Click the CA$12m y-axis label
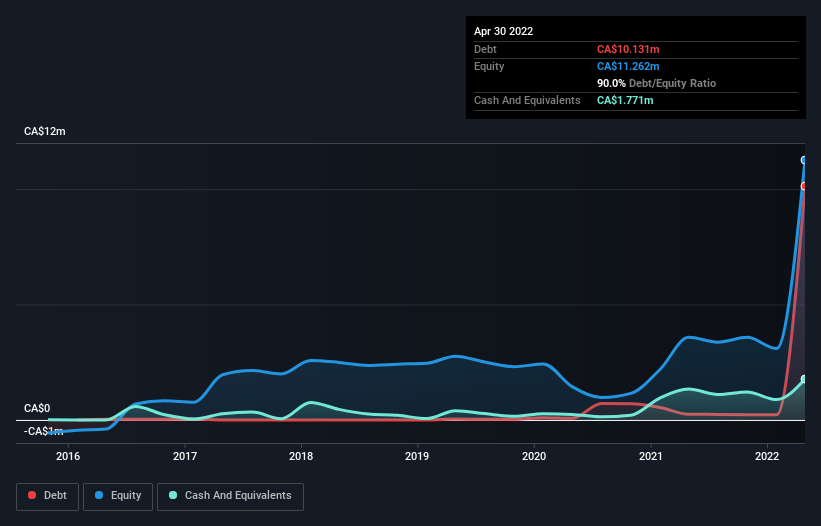Image resolution: width=821 pixels, height=526 pixels. coord(45,131)
